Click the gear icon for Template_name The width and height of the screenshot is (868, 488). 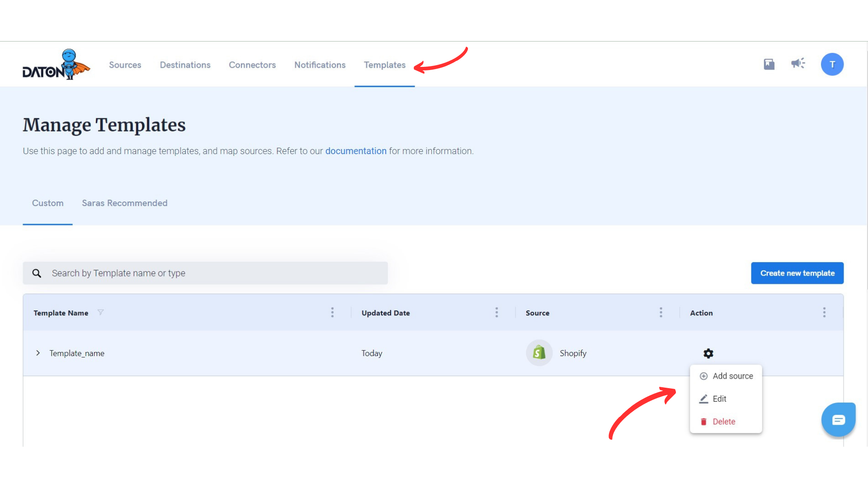708,353
